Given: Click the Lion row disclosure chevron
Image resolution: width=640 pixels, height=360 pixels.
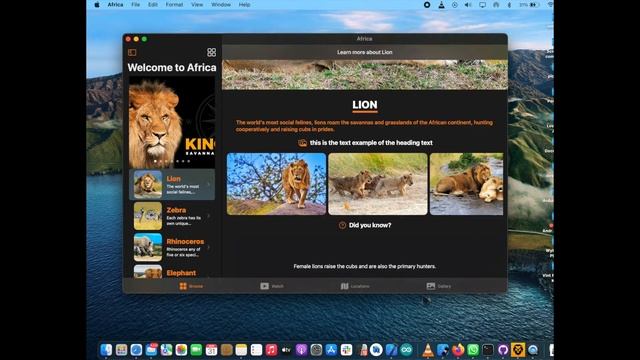Looking at the screenshot, I should (209, 184).
